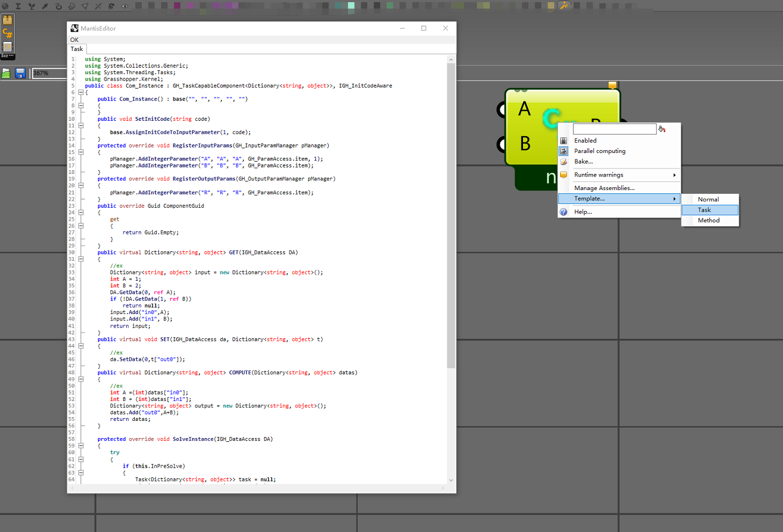This screenshot has width=783, height=532.
Task: Open the Sigma math tab icon
Action: click(x=18, y=6)
